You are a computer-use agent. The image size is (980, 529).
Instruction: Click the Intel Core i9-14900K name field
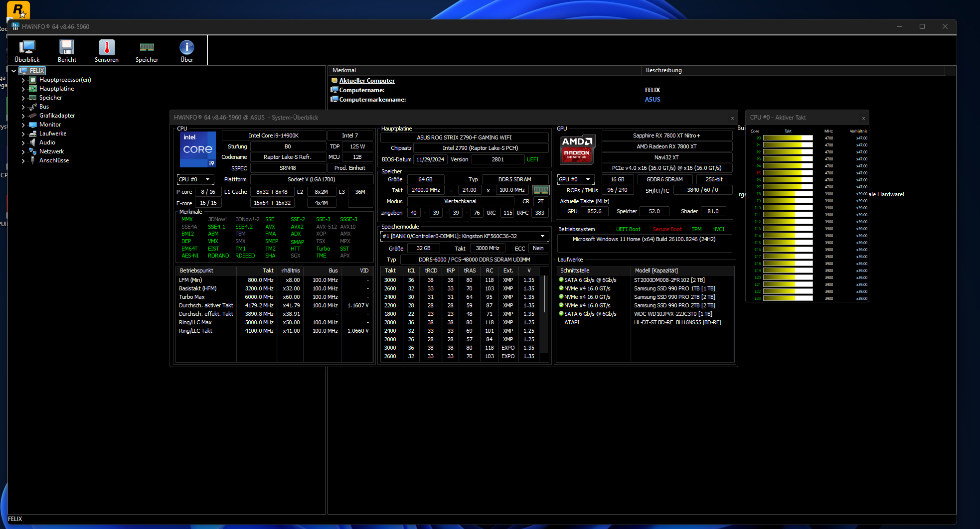[274, 135]
